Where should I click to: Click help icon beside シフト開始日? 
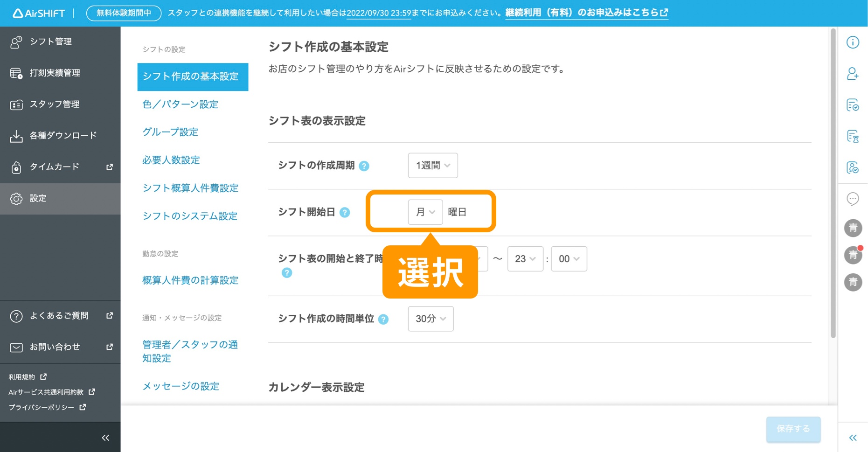(345, 213)
